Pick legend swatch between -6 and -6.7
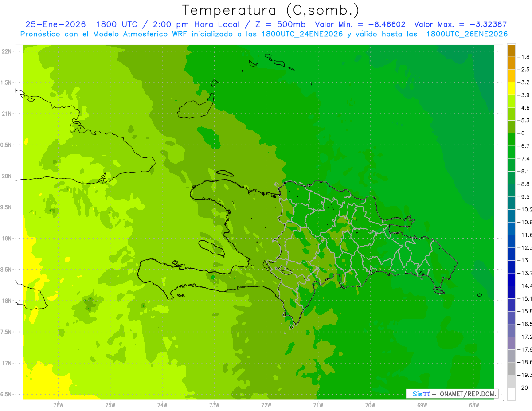 (x=511, y=139)
